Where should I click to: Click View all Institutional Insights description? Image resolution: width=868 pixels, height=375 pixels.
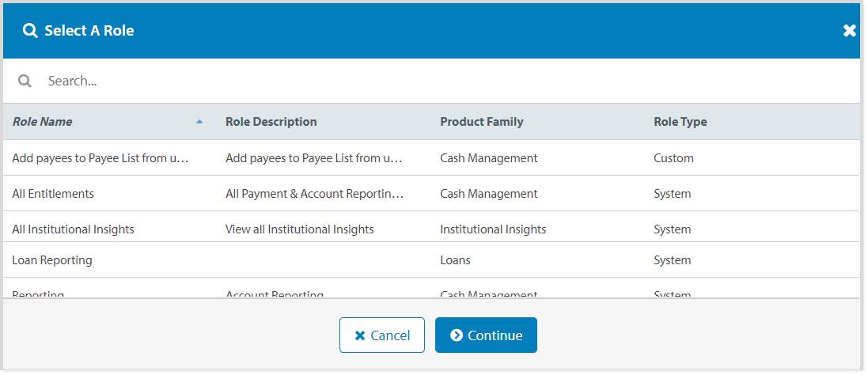click(299, 229)
